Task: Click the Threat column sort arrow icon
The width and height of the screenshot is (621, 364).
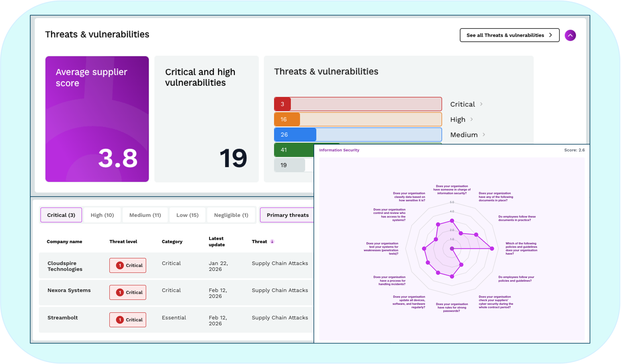Action: tap(272, 242)
